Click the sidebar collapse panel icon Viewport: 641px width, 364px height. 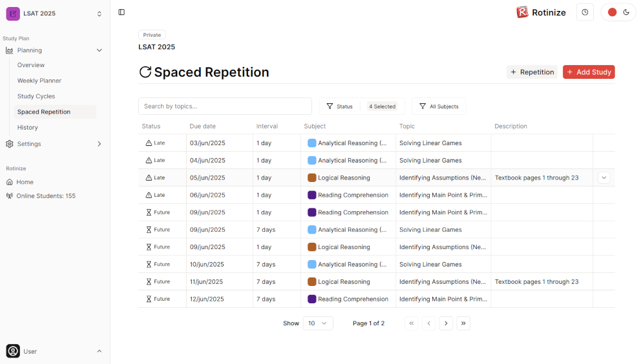coord(121,12)
